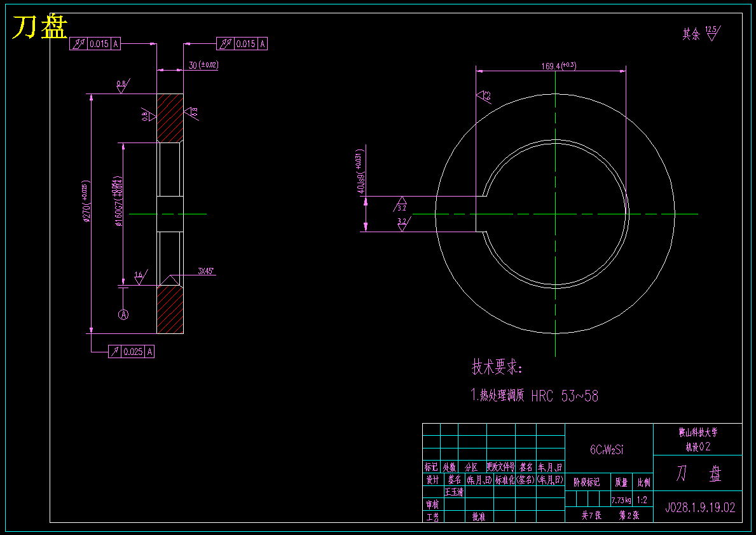756x535 pixels.
Task: Click the 处数 cell in title block
Action: [450, 467]
